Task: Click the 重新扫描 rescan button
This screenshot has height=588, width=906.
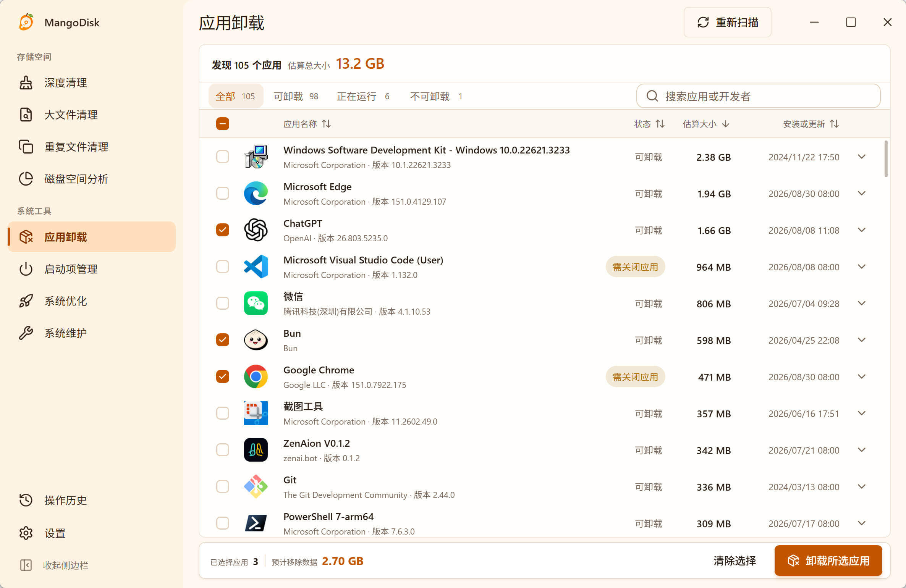Action: [727, 23]
